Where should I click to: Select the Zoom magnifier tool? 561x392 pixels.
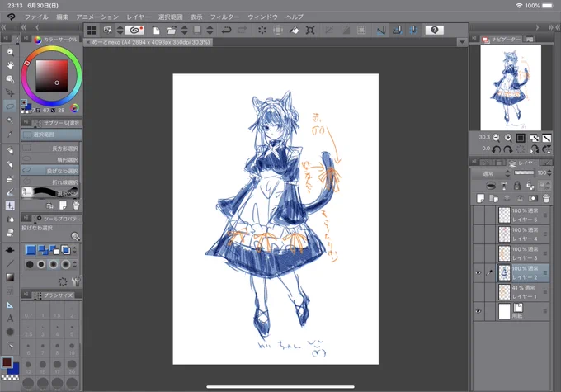click(11, 52)
